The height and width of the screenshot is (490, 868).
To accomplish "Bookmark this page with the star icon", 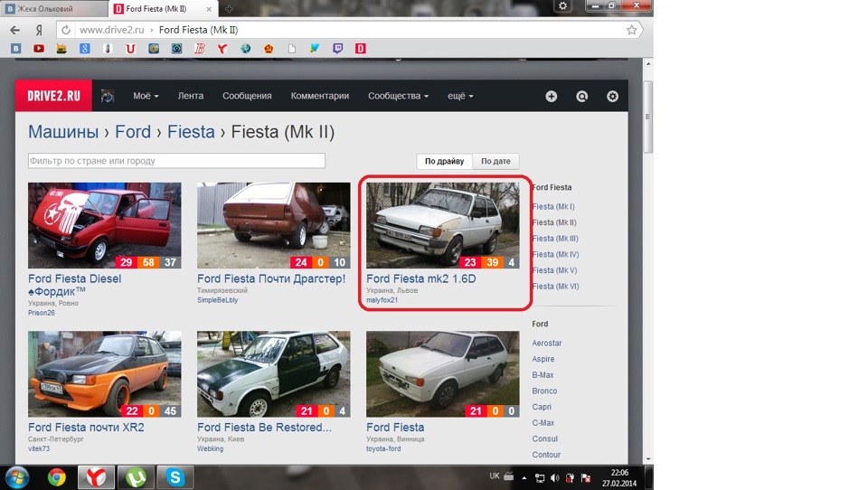I will [x=632, y=30].
